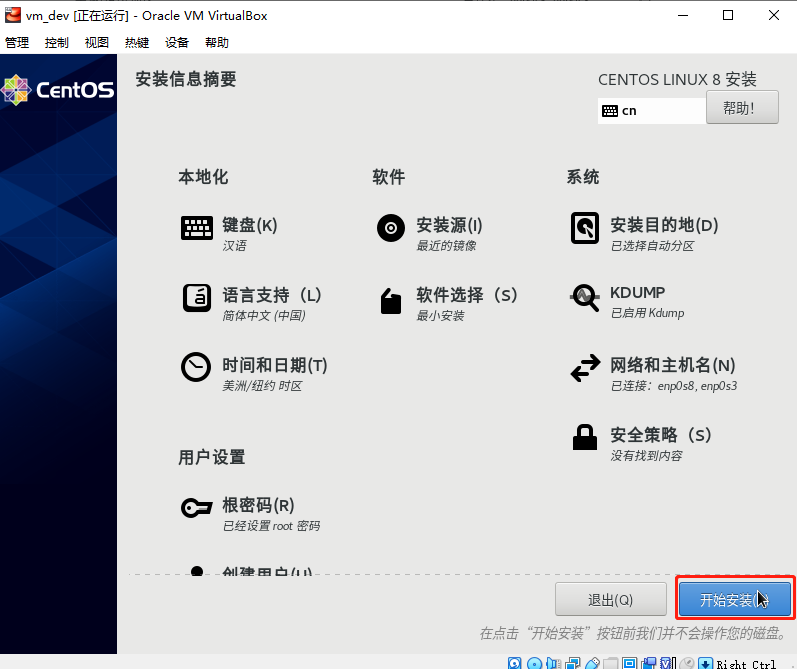Open the 时间和日期 clock icon
Screen dimensions: 797x669
pyautogui.click(x=196, y=367)
